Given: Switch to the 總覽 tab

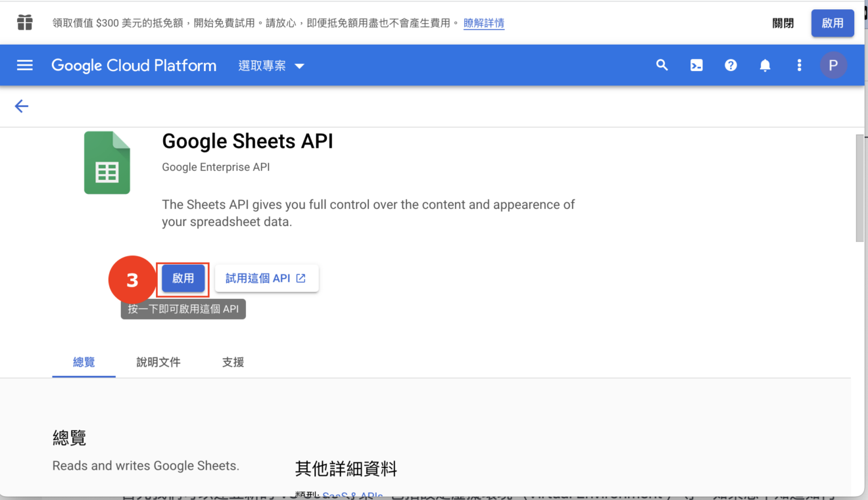Looking at the screenshot, I should click(84, 362).
